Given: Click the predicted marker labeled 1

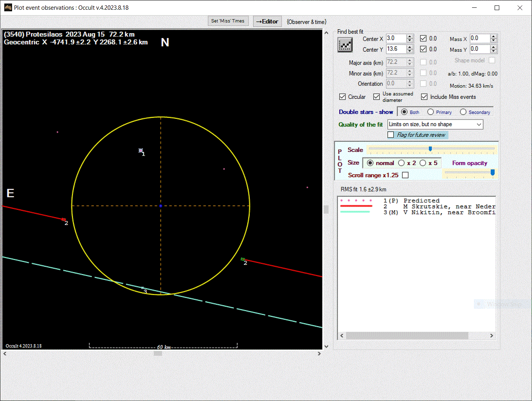Looking at the screenshot, I should (x=141, y=150).
